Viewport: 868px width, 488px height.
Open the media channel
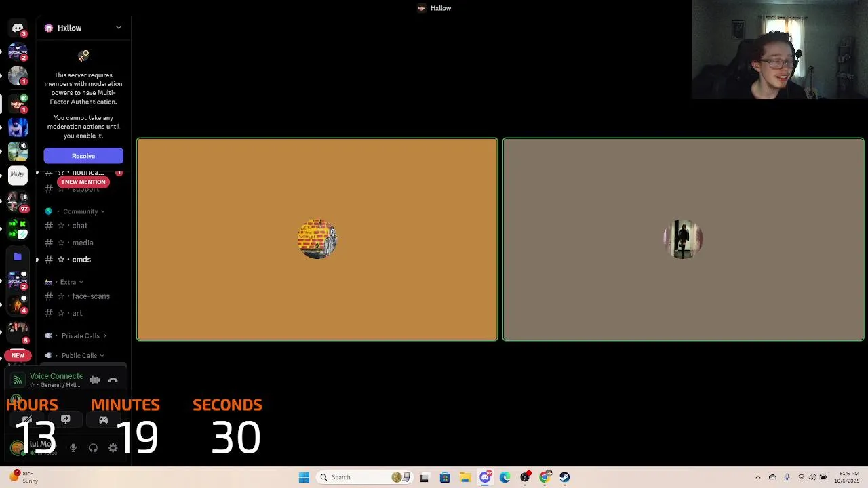point(83,243)
